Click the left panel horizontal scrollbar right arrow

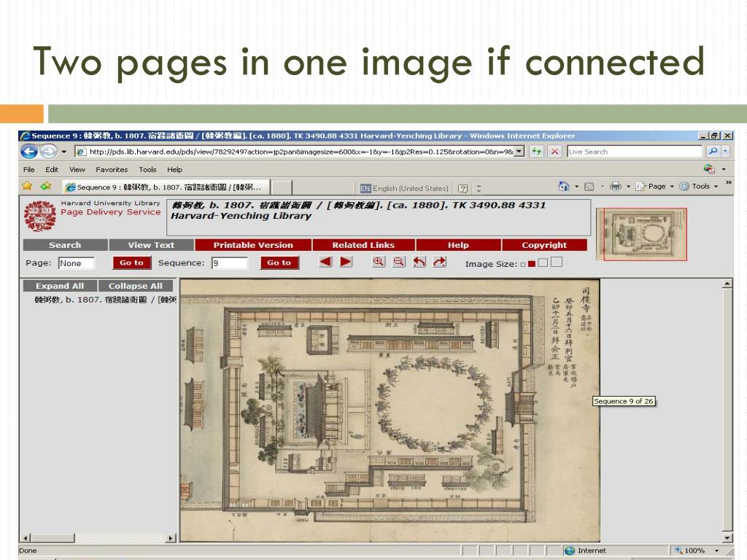coord(171,538)
